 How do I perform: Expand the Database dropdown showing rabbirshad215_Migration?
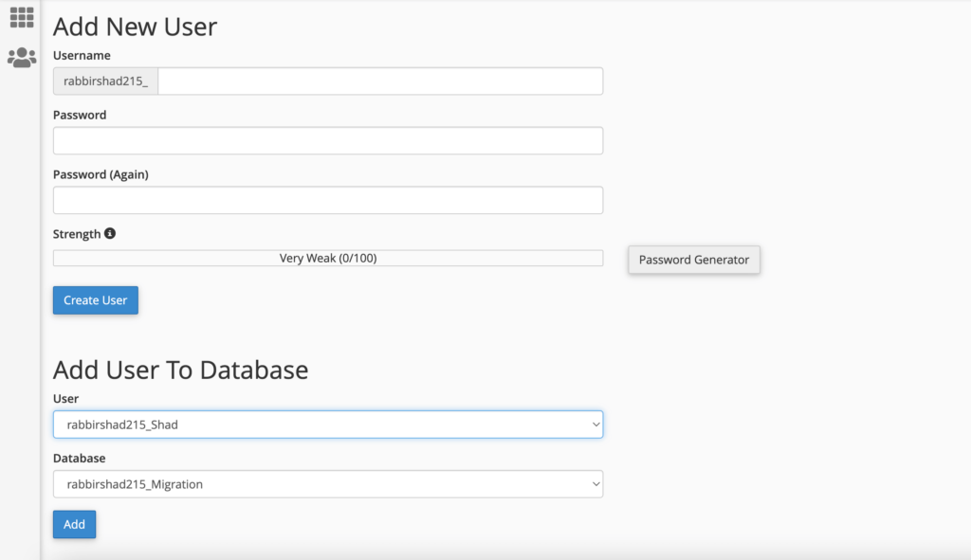328,484
